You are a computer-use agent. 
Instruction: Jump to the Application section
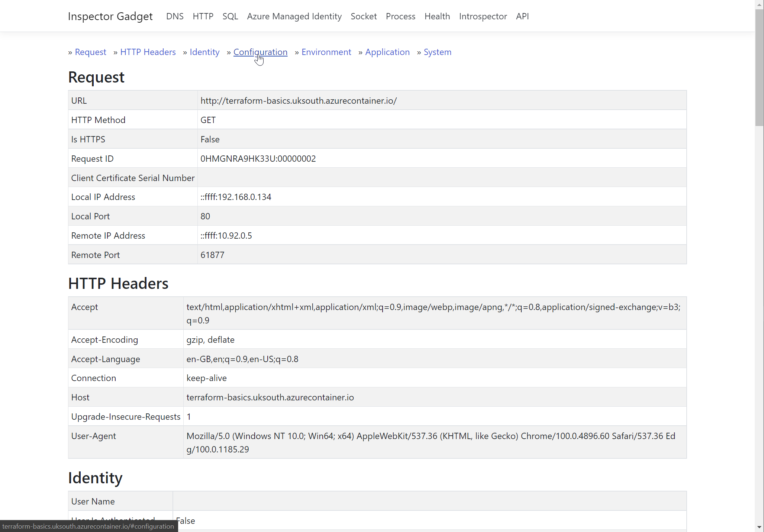pos(387,52)
